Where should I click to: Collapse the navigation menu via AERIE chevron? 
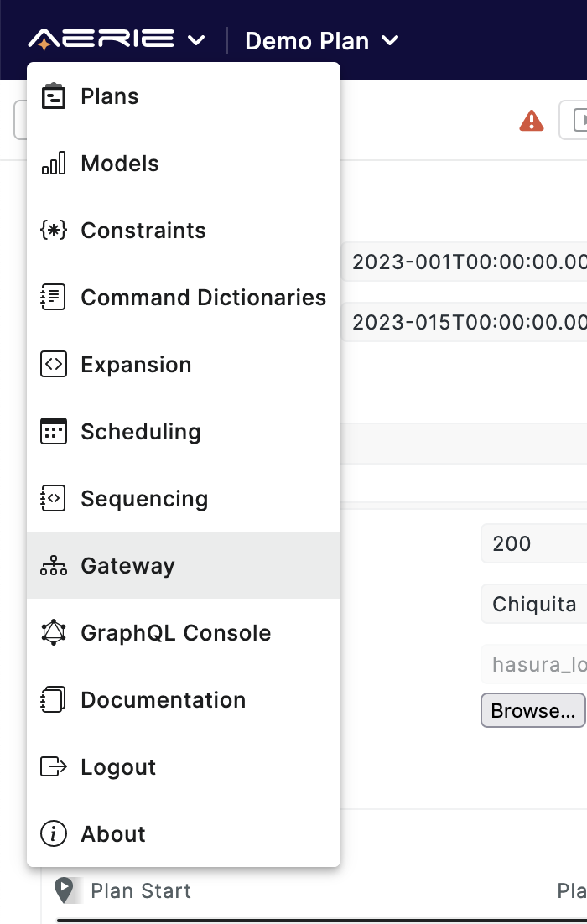tap(195, 39)
